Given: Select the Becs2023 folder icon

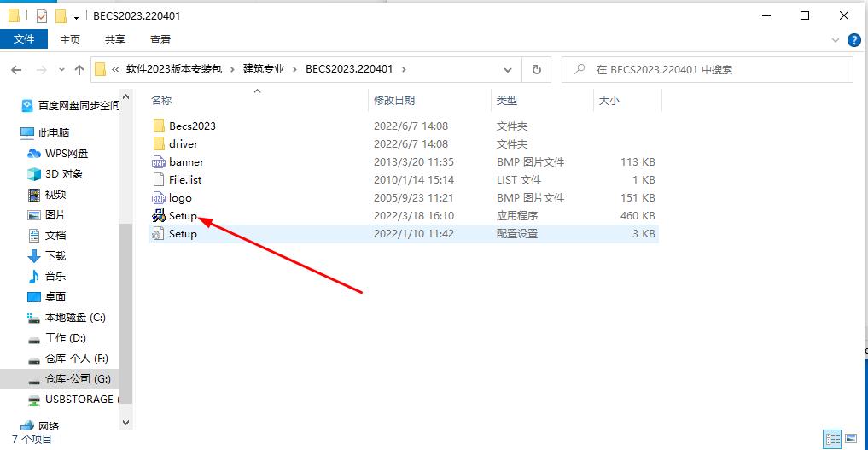Looking at the screenshot, I should click(x=159, y=126).
